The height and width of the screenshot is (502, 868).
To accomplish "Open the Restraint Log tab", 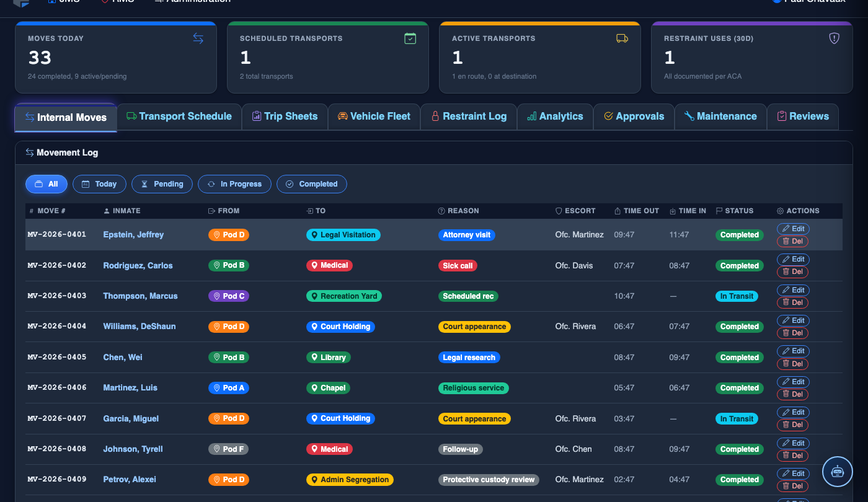I will [469, 116].
